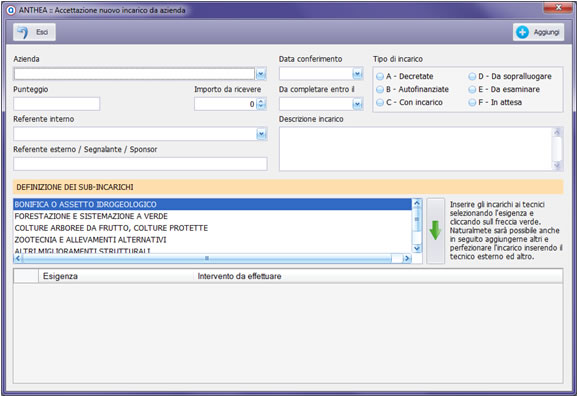Close the ANTHEA window
The height and width of the screenshot is (396, 577).
[x=558, y=7]
